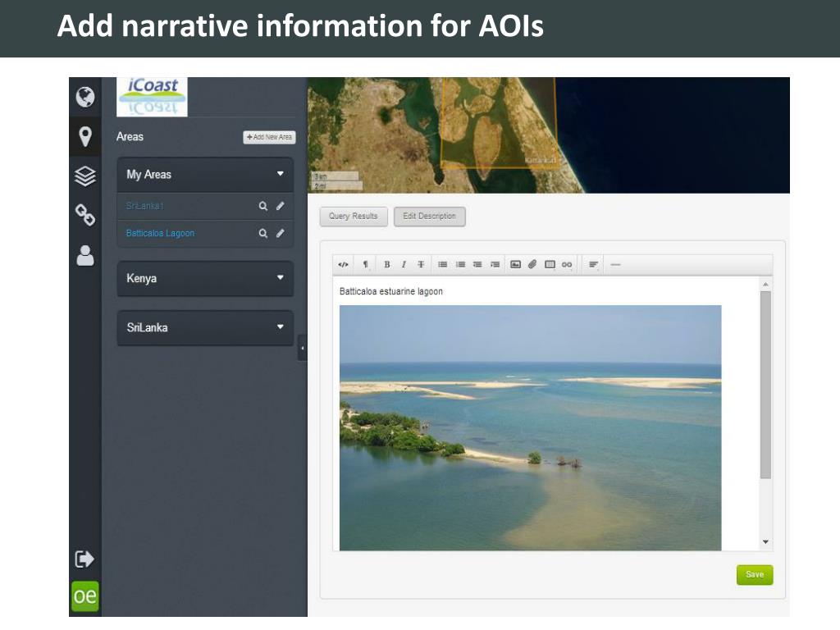Save the area description

click(x=755, y=575)
